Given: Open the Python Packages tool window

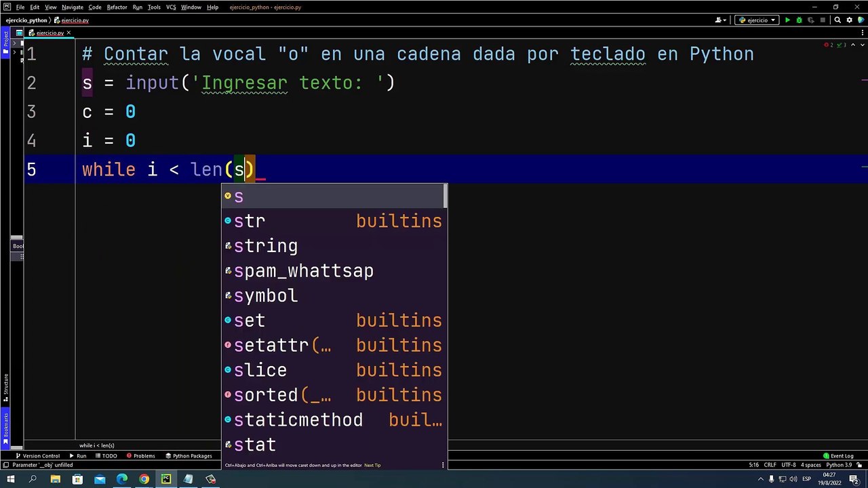Looking at the screenshot, I should click(x=189, y=456).
